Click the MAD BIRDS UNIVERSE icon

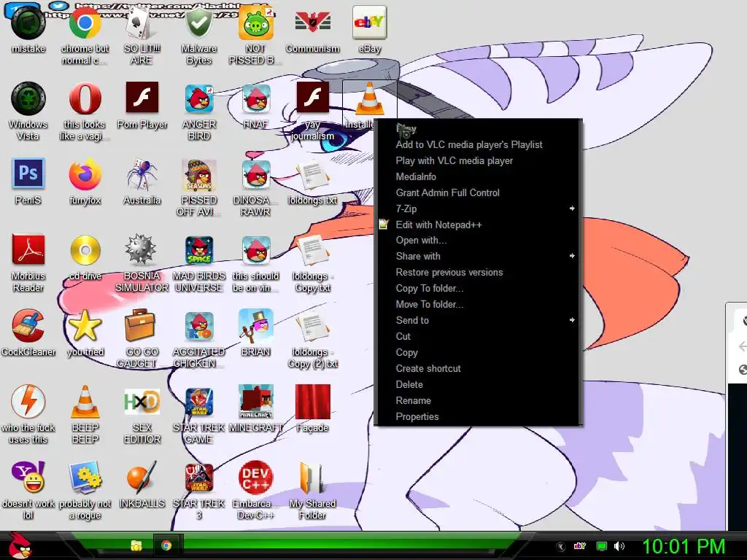point(198,251)
